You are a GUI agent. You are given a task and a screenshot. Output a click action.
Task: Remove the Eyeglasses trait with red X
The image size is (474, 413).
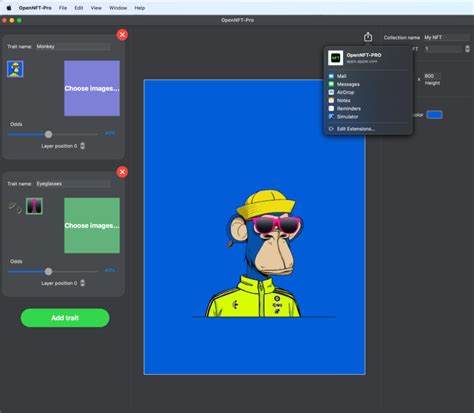(122, 172)
